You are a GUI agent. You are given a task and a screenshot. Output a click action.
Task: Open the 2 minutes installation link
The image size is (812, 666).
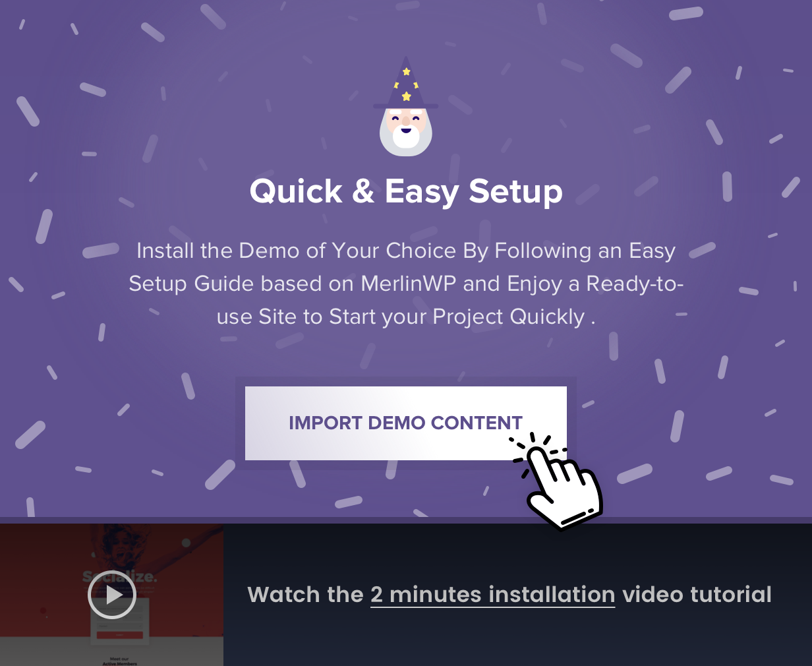point(492,595)
